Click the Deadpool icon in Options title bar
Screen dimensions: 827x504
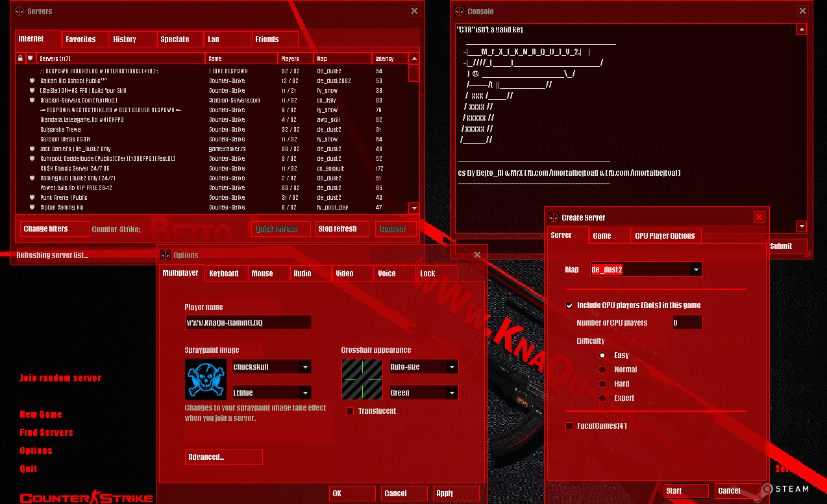(x=166, y=255)
